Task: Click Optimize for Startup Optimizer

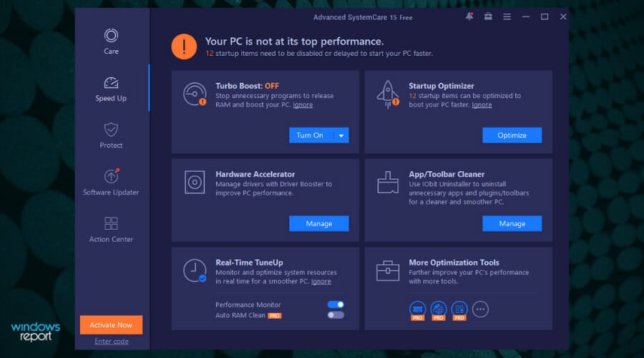Action: [x=512, y=135]
